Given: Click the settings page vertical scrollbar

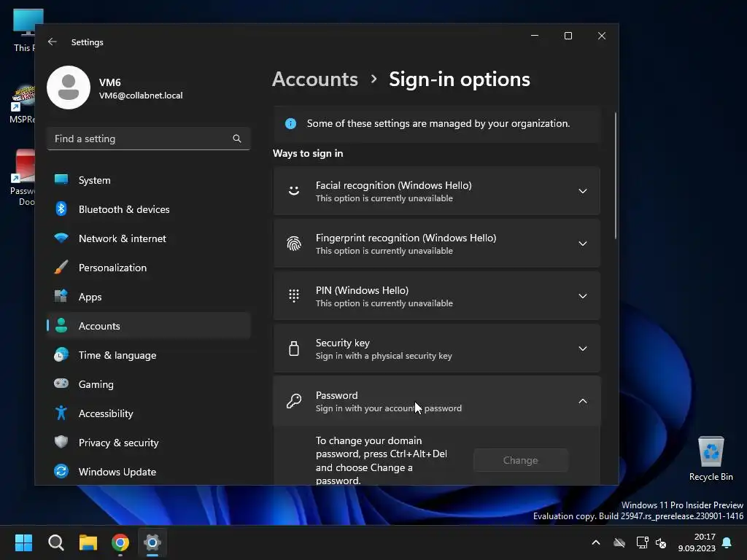Looking at the screenshot, I should coord(615,176).
